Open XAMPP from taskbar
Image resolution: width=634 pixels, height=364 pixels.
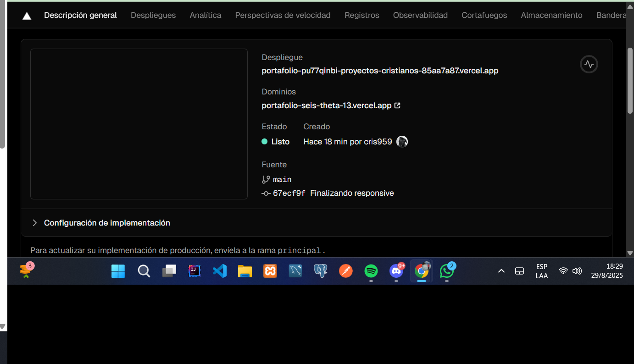pos(270,271)
